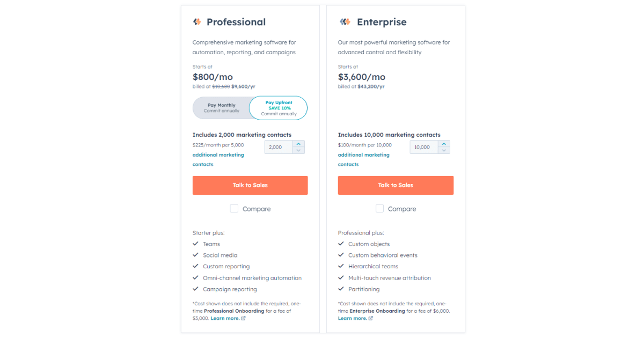Image resolution: width=644 pixels, height=338 pixels.
Task: Open the external link icon after Enterprise Learn more
Action: click(370, 318)
